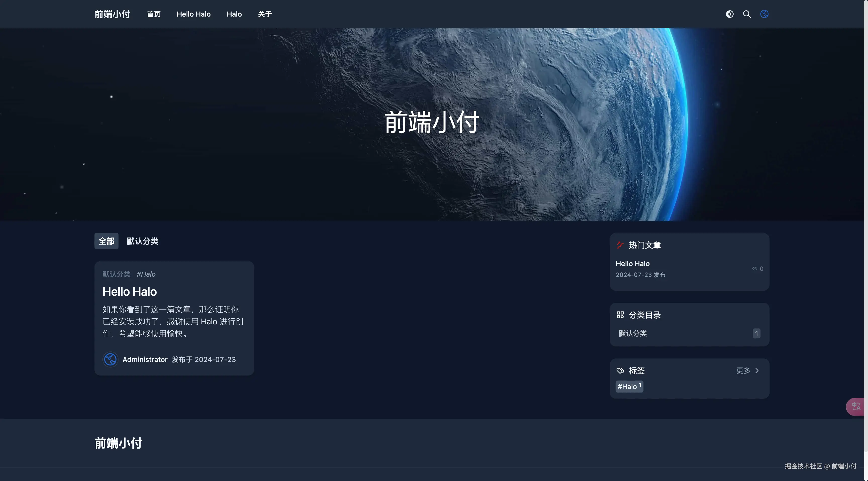The width and height of the screenshot is (868, 481).
Task: Click the floating translate widget icon
Action: [x=856, y=406]
